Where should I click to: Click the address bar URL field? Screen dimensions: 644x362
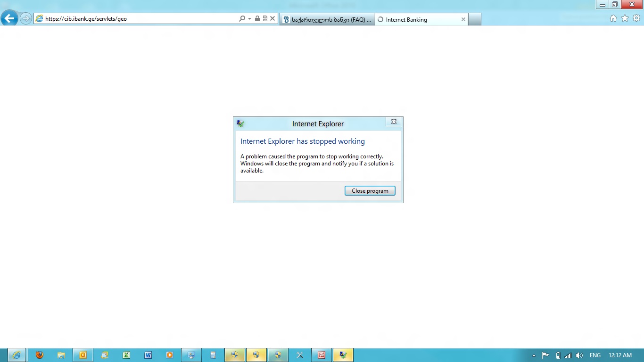click(137, 19)
